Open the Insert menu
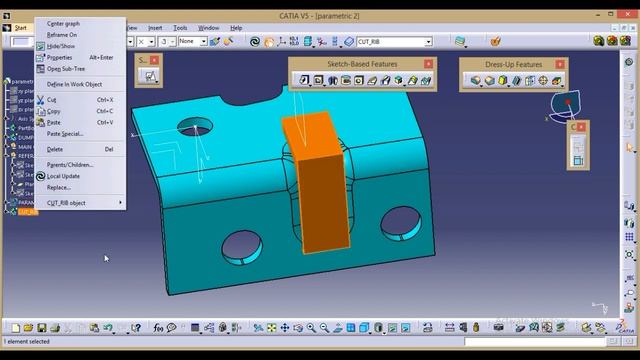The width and height of the screenshot is (640, 360). 155,28
